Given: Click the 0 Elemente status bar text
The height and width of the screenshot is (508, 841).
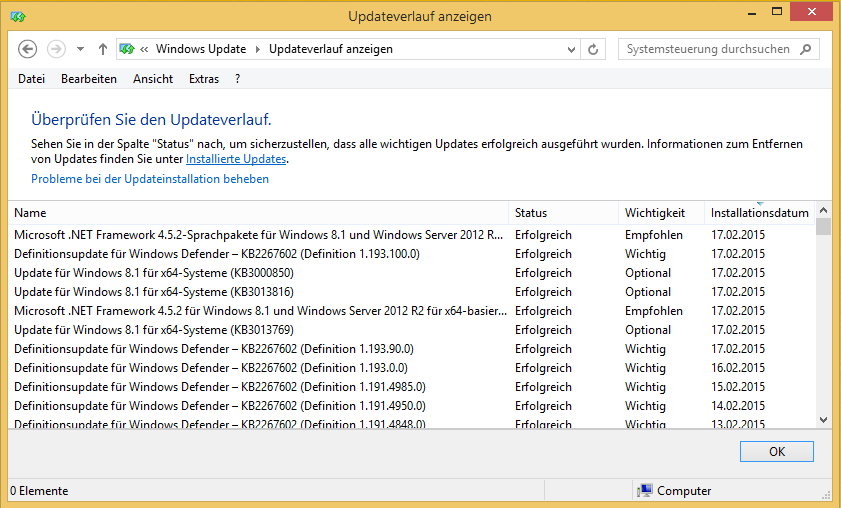Looking at the screenshot, I should click(39, 491).
